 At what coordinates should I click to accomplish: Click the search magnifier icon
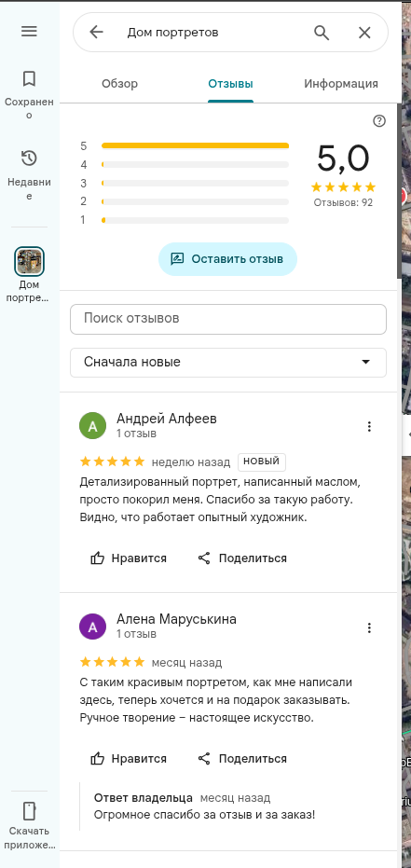(x=322, y=33)
